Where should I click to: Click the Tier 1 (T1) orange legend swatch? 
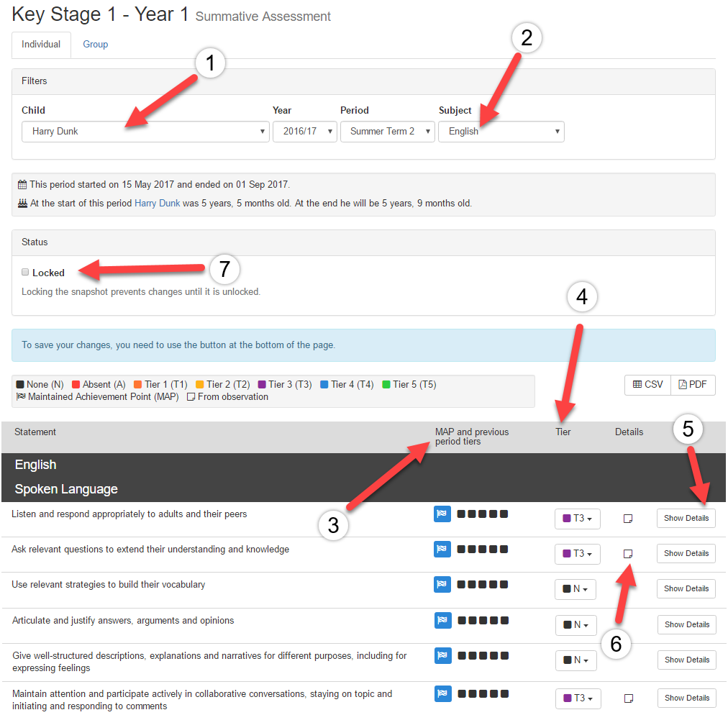(x=138, y=384)
